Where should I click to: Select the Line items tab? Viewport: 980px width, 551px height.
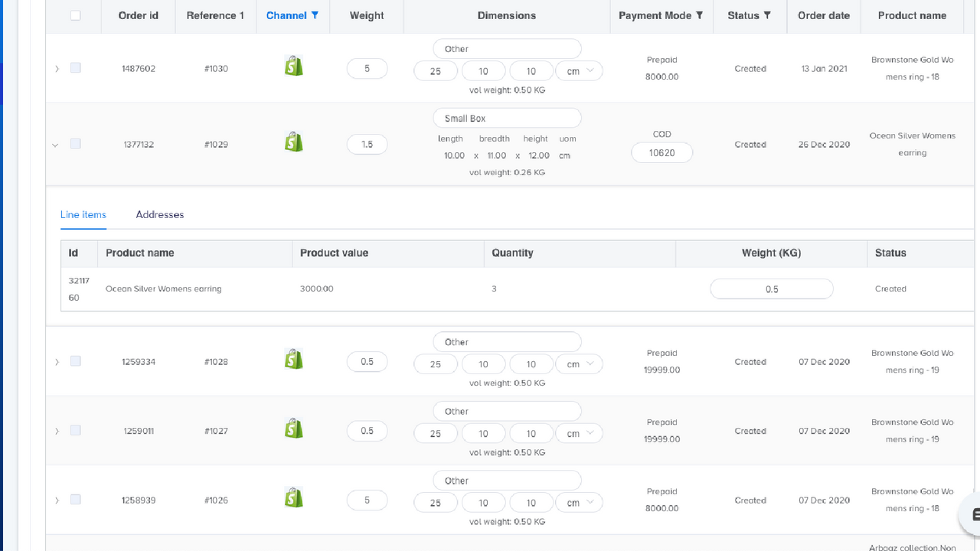tap(83, 214)
